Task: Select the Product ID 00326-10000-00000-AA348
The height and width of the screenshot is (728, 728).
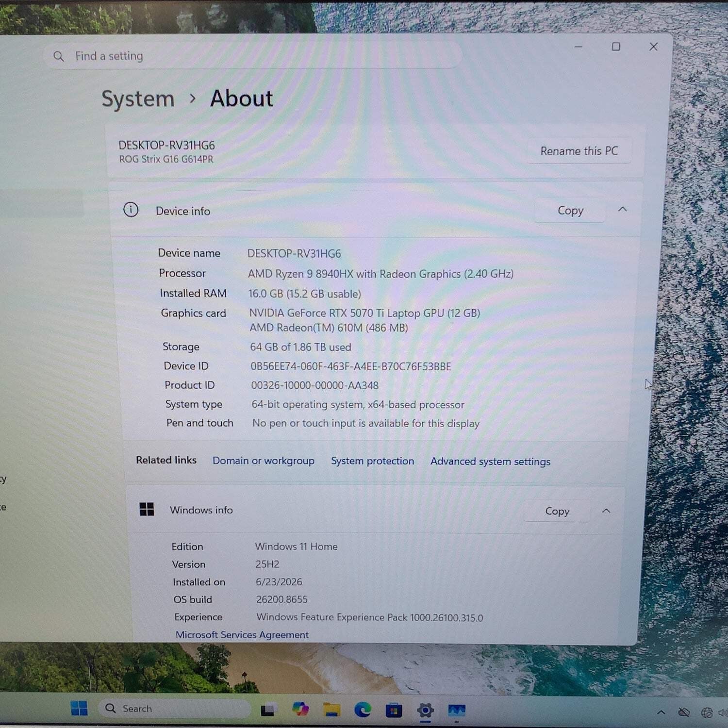Action: [314, 385]
